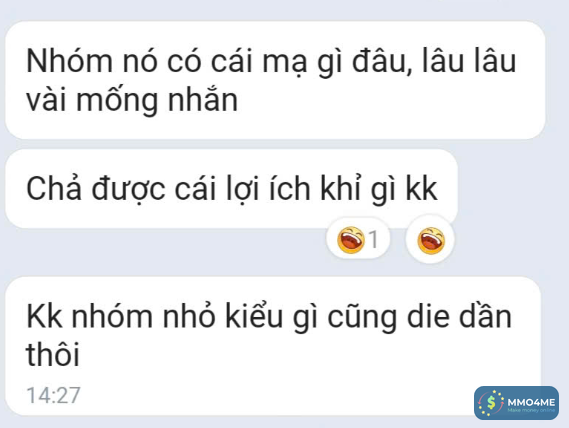This screenshot has width=569, height=428.
Task: Click the phrase "lâu lâu" in first message
Action: tap(469, 61)
